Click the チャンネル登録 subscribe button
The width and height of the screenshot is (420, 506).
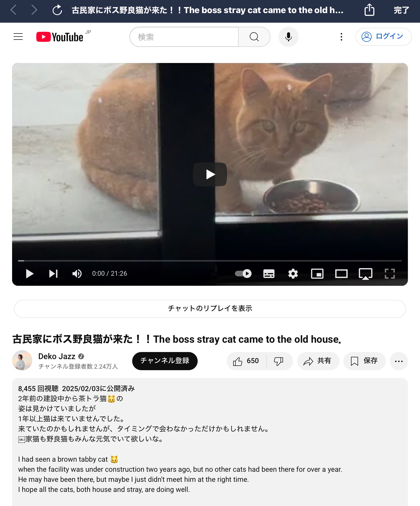click(165, 361)
